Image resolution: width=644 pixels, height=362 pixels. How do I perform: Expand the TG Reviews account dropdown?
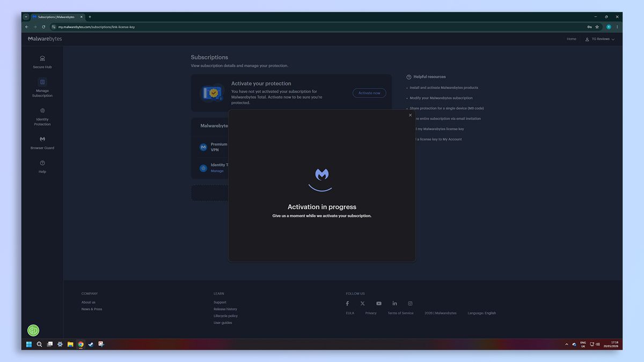600,39
